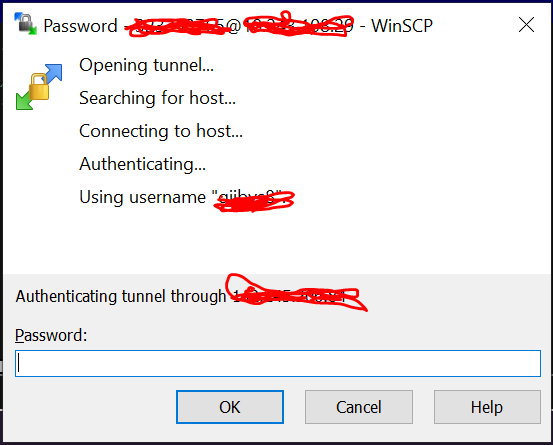Click the blue arrow of the connection icon

(x=53, y=73)
